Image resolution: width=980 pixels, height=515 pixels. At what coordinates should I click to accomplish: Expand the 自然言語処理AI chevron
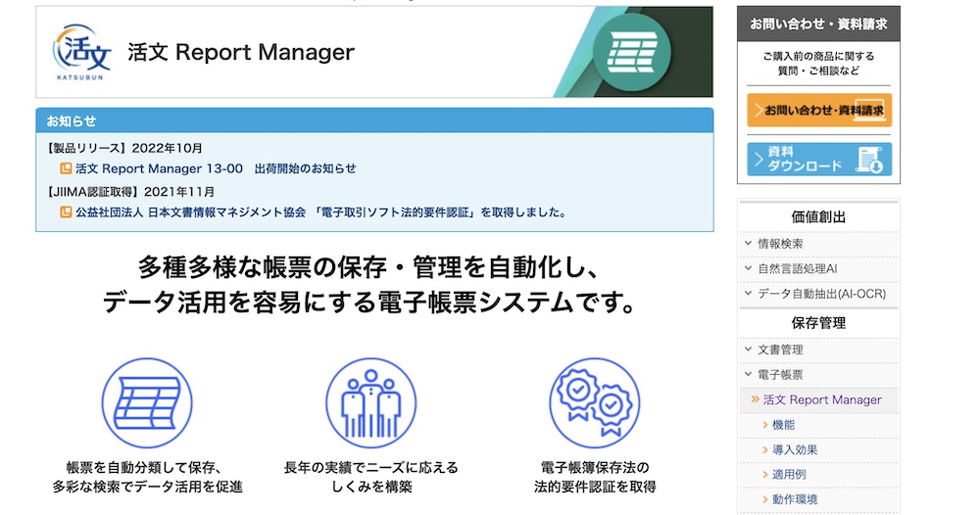(748, 268)
